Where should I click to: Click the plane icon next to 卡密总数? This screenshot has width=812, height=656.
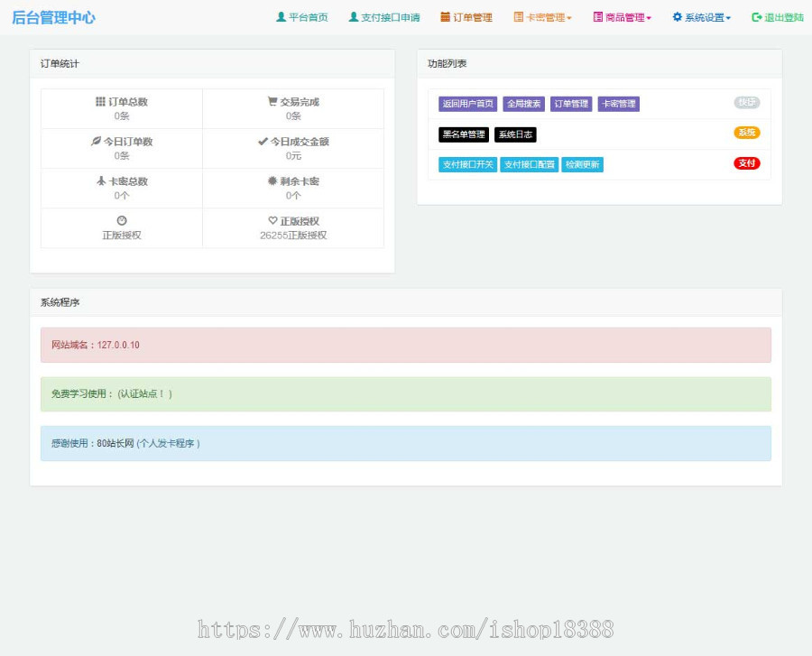(101, 180)
